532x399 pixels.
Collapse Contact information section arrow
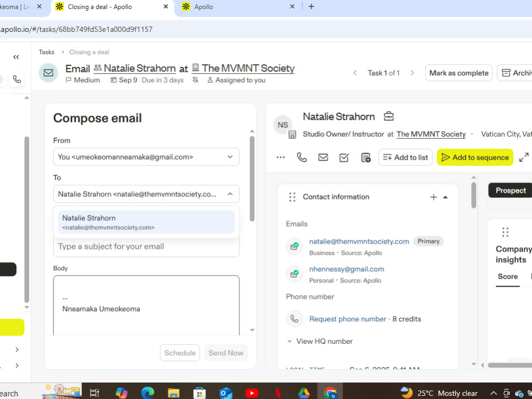coord(445,197)
